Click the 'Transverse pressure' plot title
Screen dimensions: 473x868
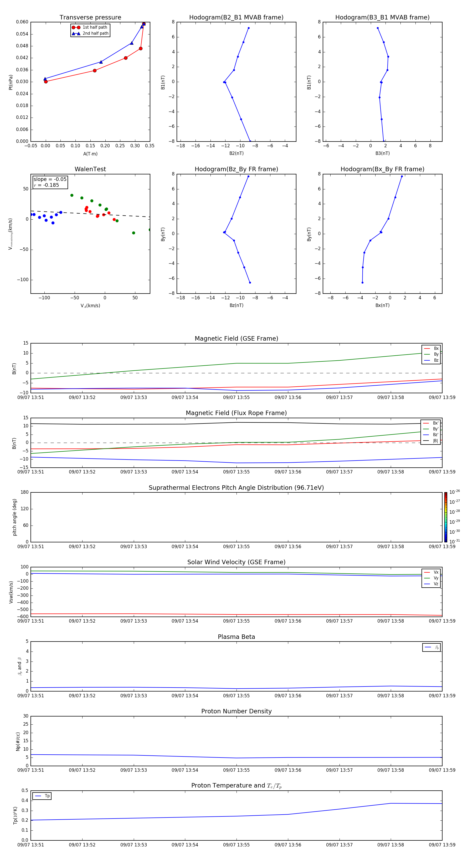90,17
